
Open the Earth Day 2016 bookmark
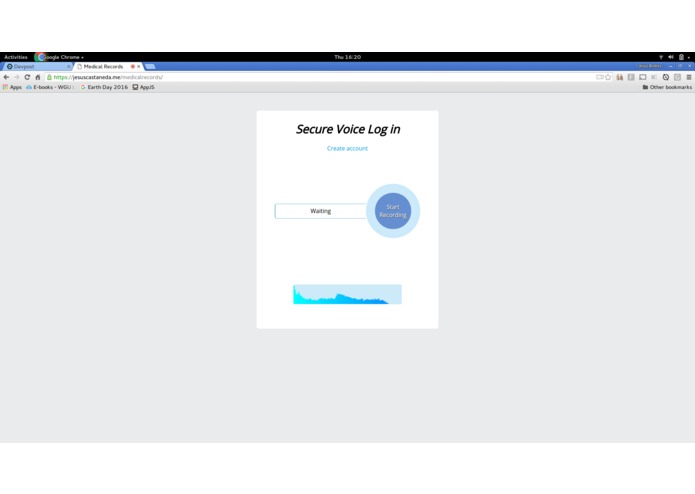pos(104,87)
